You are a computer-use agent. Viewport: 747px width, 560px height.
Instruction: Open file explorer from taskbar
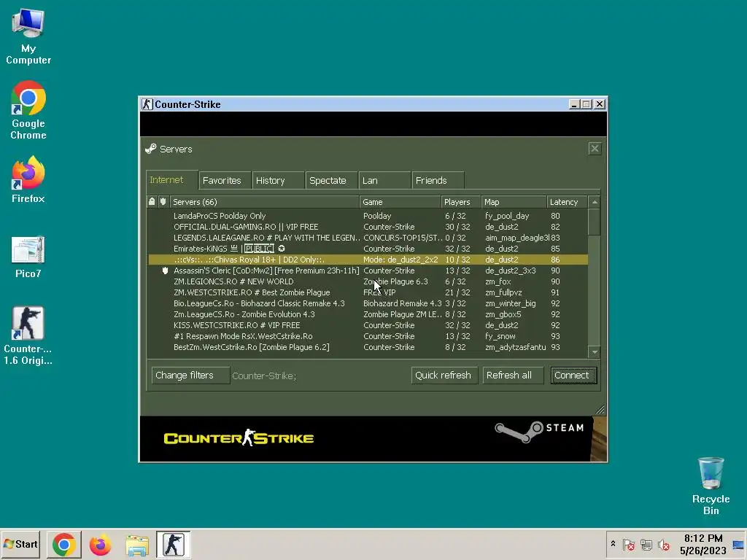(x=137, y=545)
